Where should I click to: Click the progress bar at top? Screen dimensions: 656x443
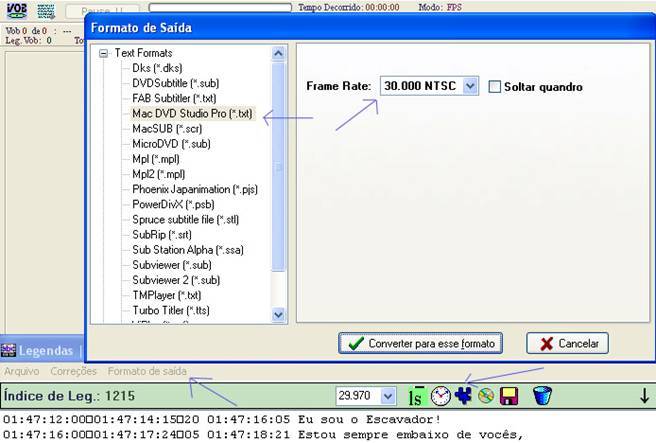220,8
